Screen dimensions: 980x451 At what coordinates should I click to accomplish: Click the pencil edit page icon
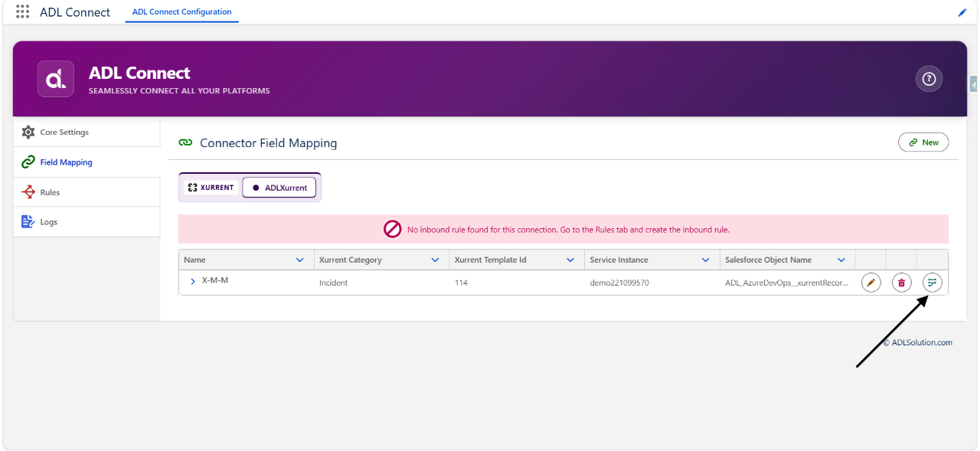962,13
